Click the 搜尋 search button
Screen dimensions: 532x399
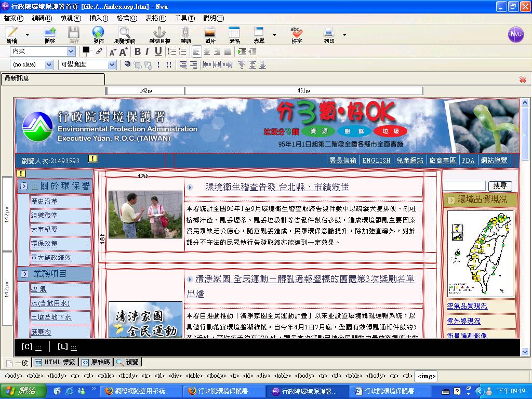(500, 185)
